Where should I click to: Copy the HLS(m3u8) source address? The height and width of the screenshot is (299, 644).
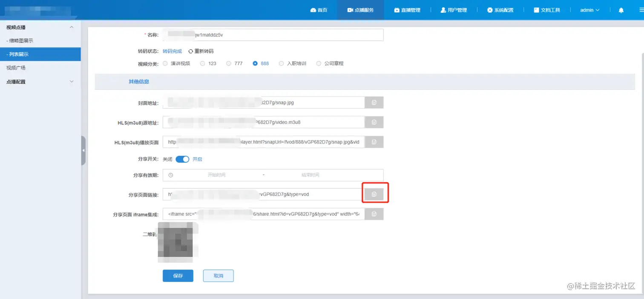pos(374,122)
